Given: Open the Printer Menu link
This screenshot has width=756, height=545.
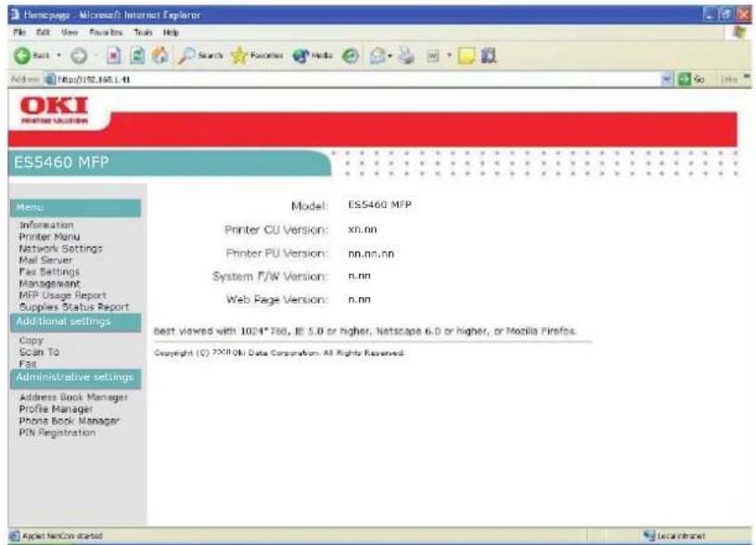Looking at the screenshot, I should point(49,237).
